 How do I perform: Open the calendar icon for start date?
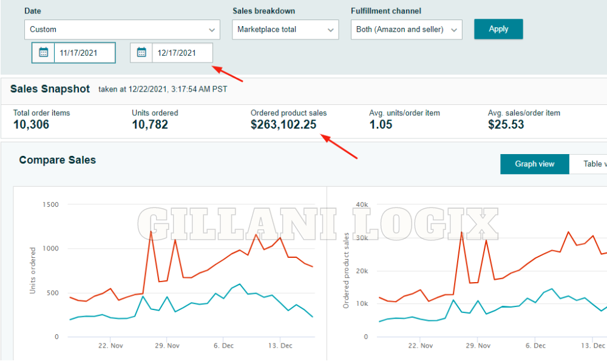pyautogui.click(x=43, y=53)
